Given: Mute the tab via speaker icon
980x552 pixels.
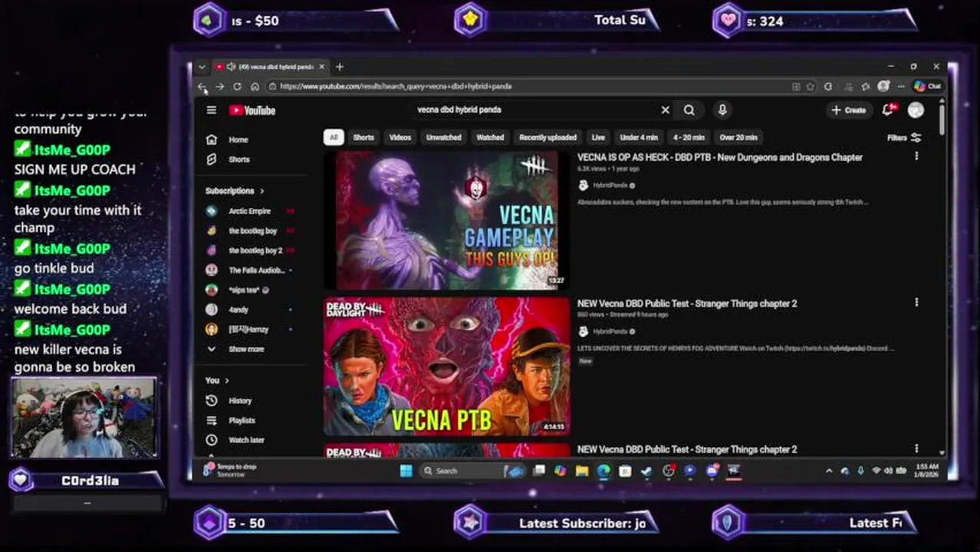Looking at the screenshot, I should pyautogui.click(x=231, y=67).
